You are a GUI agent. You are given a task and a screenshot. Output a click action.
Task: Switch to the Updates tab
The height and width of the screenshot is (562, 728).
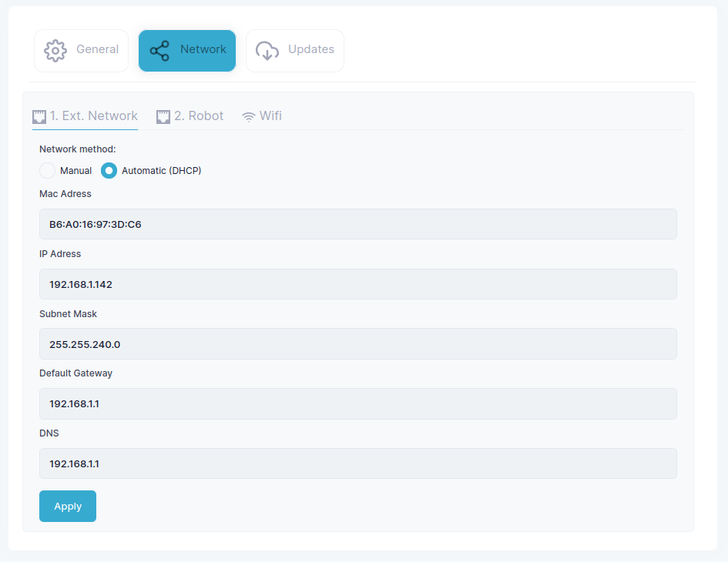295,51
